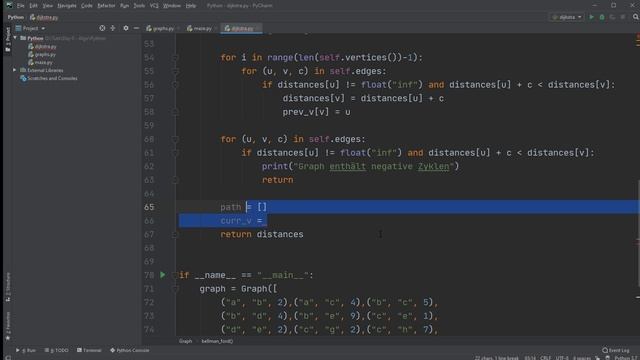640x360 pixels.
Task: Toggle code fold marker at line 71
Action: pos(175,289)
